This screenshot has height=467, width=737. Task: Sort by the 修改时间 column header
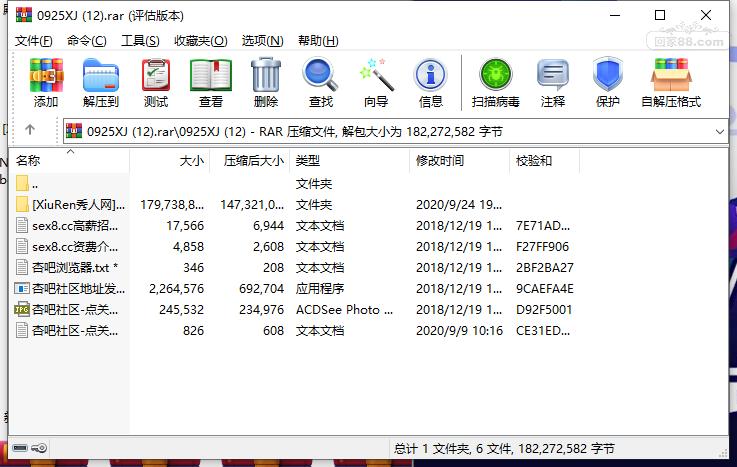[x=459, y=161]
